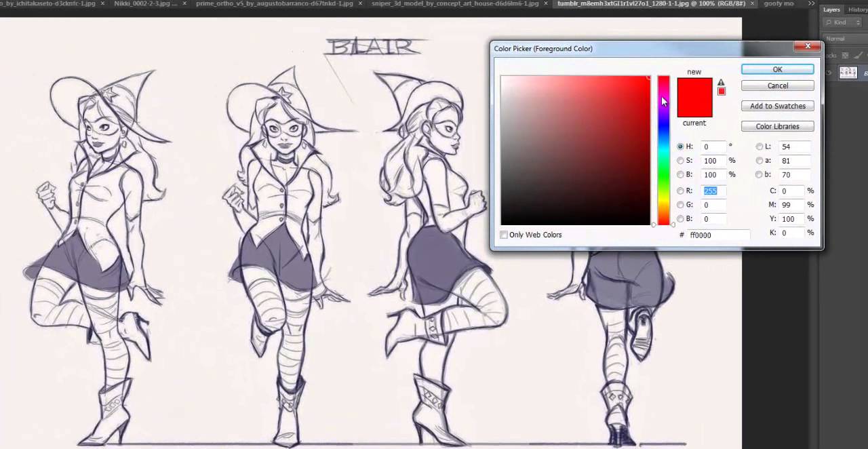Screen dimensions: 868x449
Task: Click the hex color value field
Action: [718, 235]
